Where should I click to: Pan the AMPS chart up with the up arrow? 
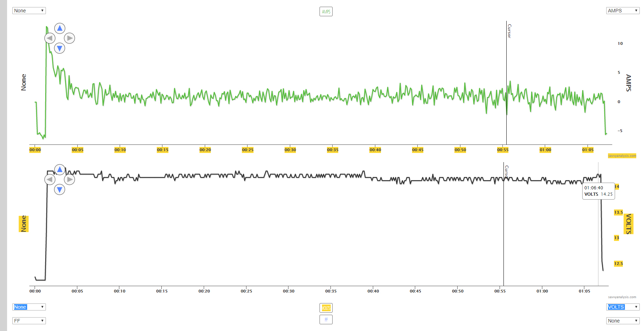click(60, 28)
